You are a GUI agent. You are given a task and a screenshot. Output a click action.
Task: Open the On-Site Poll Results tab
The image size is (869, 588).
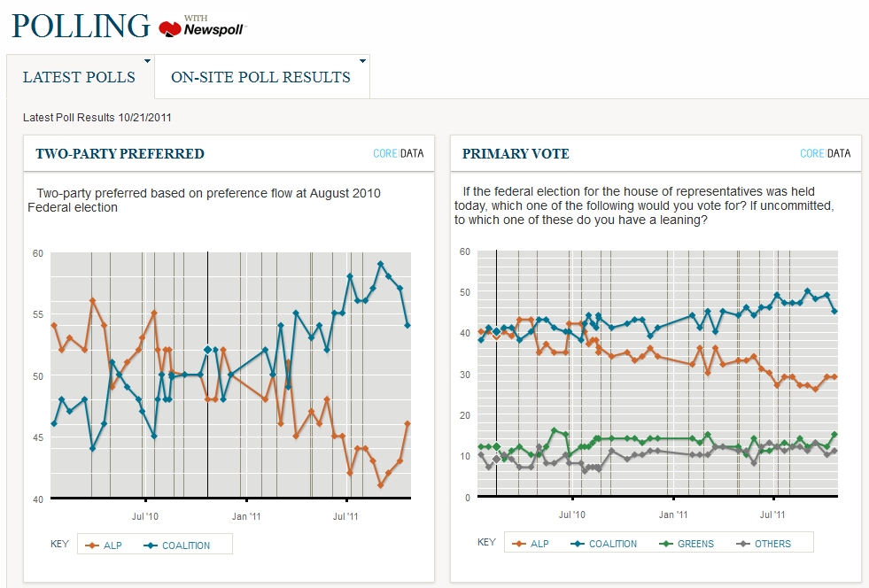tap(260, 77)
